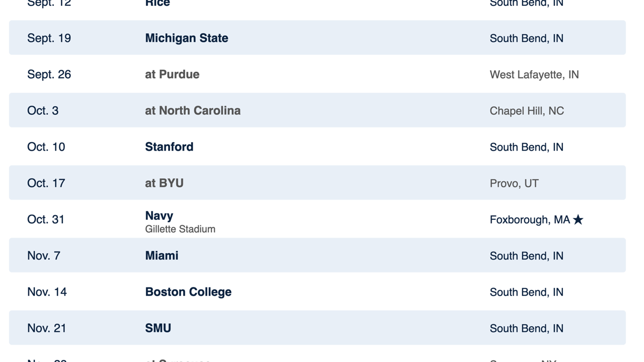644x362 pixels.
Task: Click the Rice opponent name
Action: 157,3
